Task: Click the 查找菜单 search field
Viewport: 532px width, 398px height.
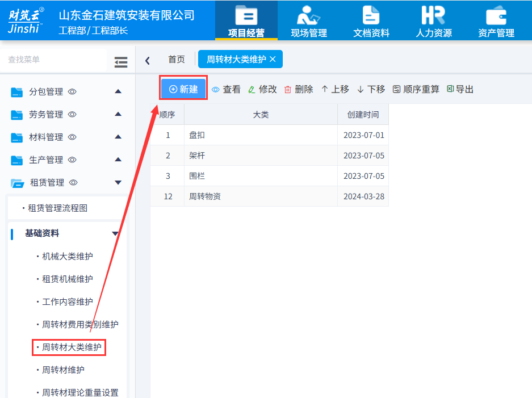Action: [53, 60]
